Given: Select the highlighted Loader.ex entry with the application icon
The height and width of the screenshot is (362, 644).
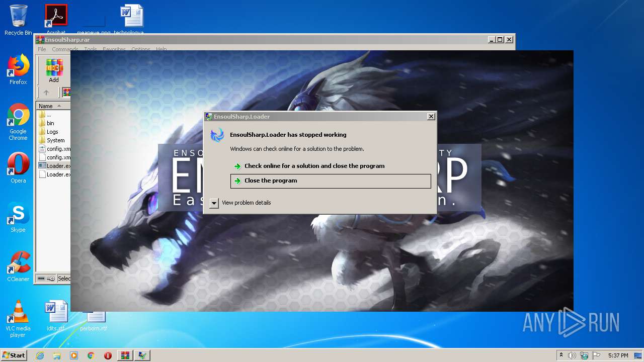Looking at the screenshot, I should tap(54, 166).
